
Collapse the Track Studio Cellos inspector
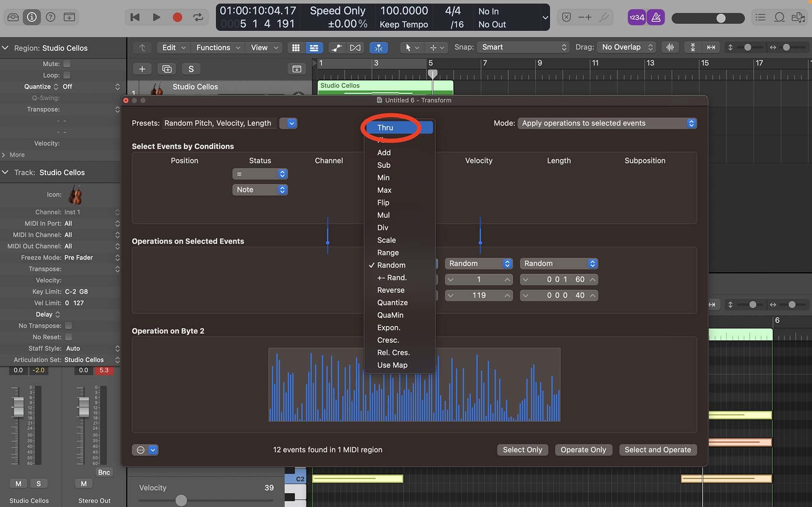pos(5,172)
